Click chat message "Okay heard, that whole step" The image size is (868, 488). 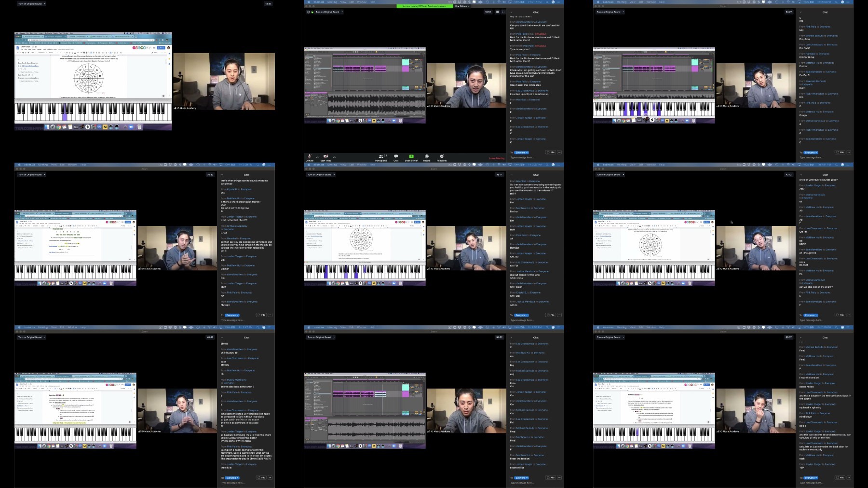pos(525,85)
